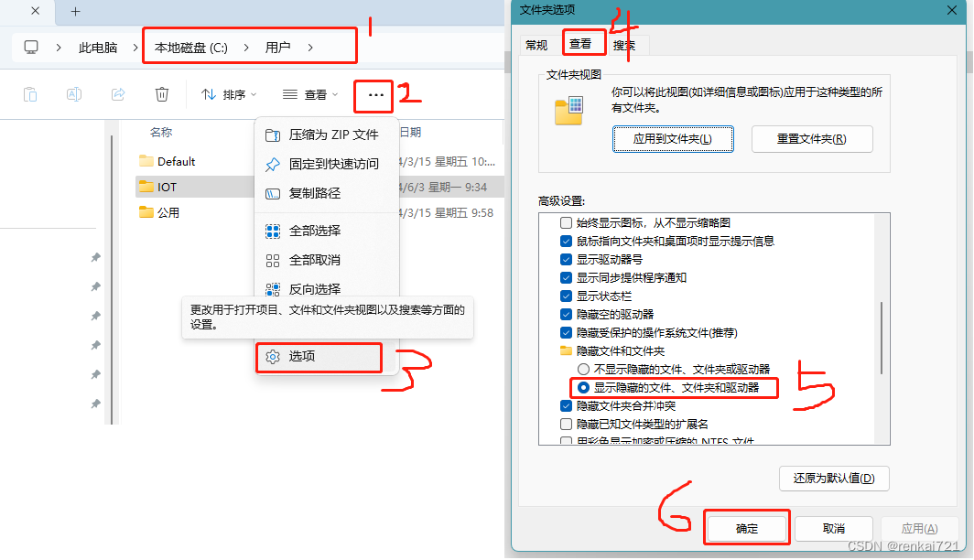Click 还原为默认值 restore defaults button
The image size is (974, 560).
pyautogui.click(x=834, y=478)
